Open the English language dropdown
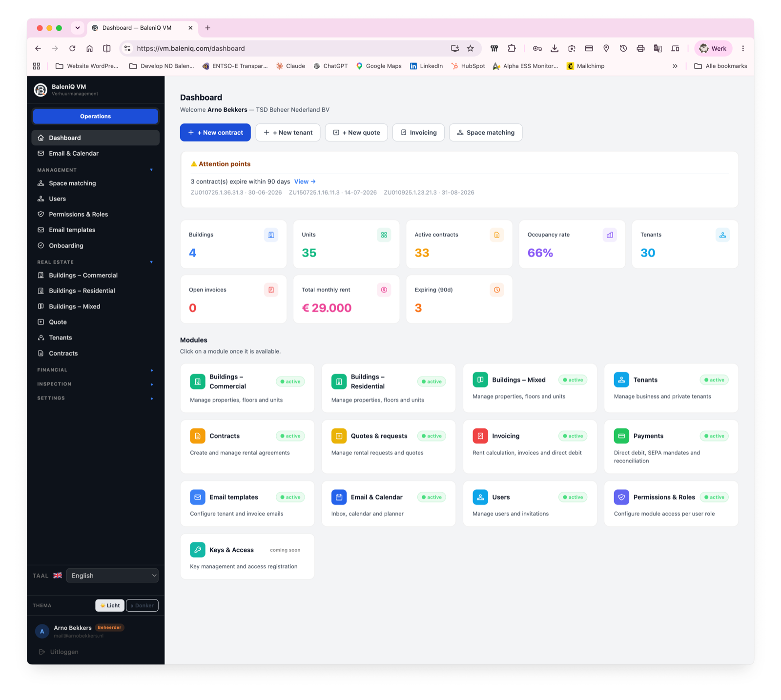 112,576
